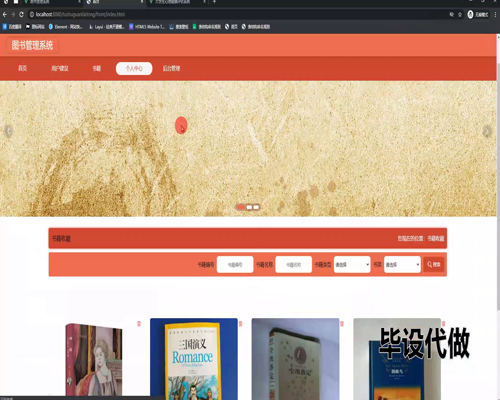Select the first active carousel indicator
This screenshot has height=400, width=500.
(x=241, y=207)
